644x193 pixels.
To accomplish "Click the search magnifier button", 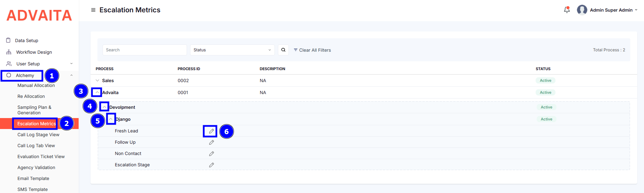I will click(283, 50).
